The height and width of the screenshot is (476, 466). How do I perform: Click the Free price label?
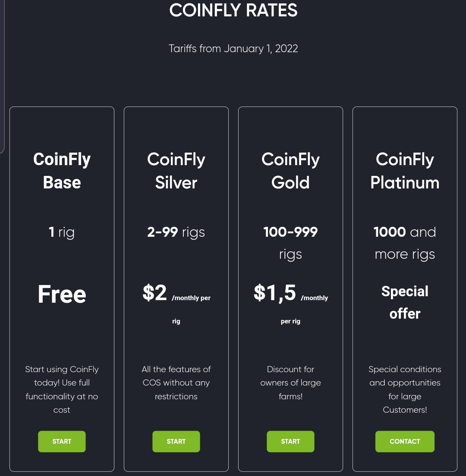click(x=62, y=294)
